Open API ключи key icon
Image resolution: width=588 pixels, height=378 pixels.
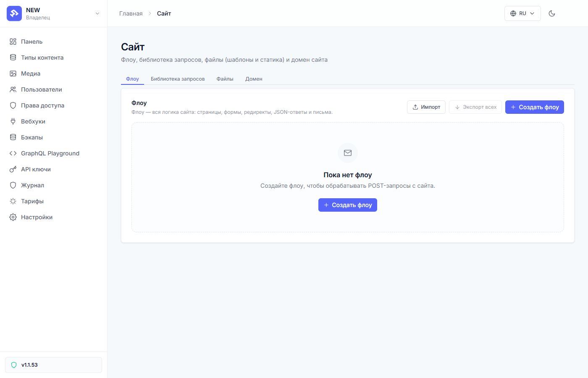click(13, 169)
